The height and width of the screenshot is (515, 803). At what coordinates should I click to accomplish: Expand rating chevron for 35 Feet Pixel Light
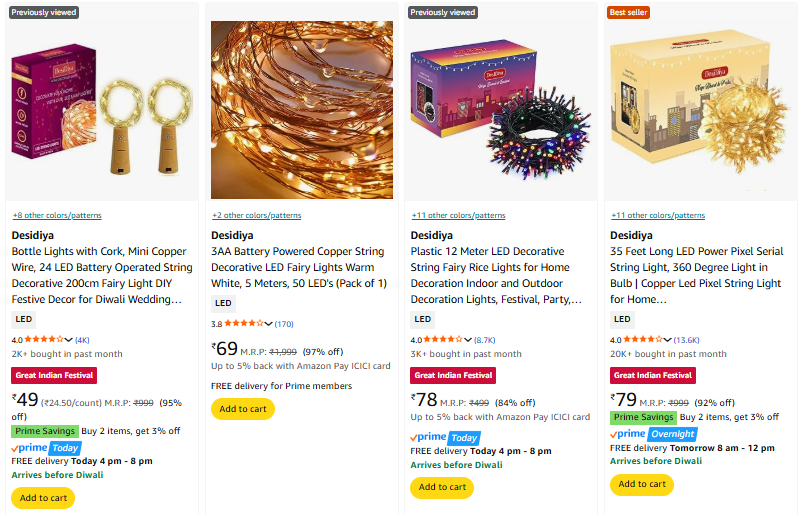(667, 340)
